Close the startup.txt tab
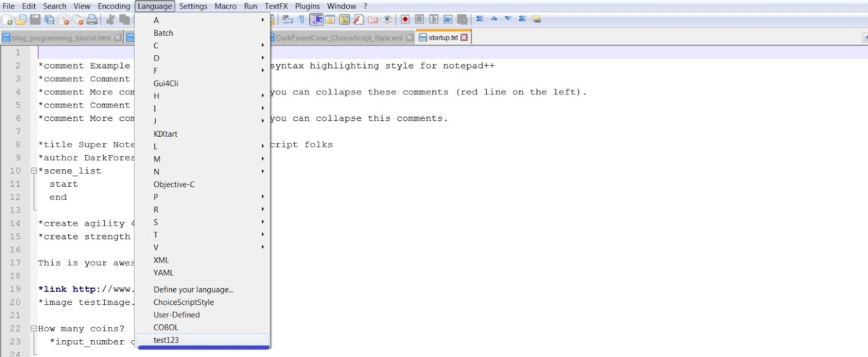This screenshot has height=357, width=868. click(464, 37)
